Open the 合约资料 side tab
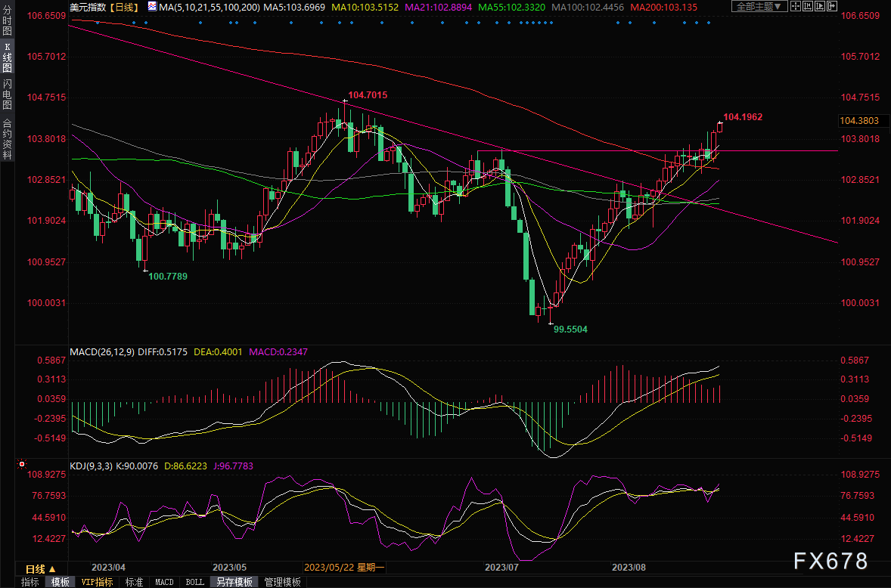 7,138
